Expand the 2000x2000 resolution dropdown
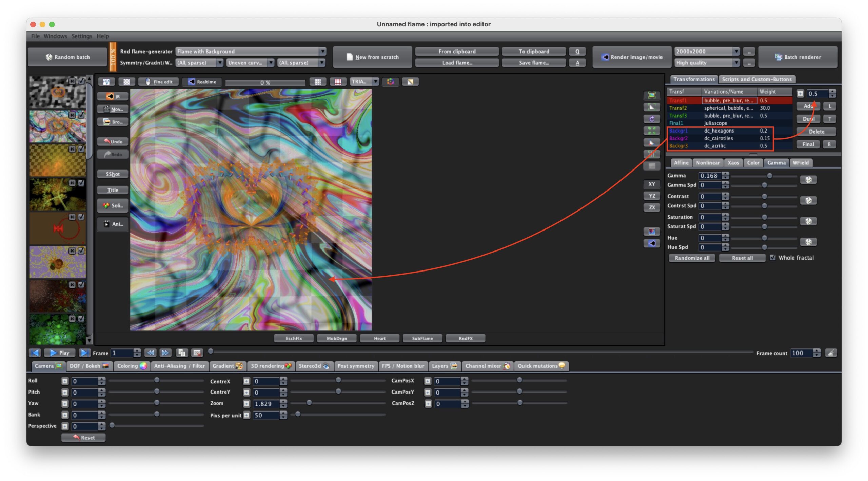The width and height of the screenshot is (868, 481). [x=707, y=51]
